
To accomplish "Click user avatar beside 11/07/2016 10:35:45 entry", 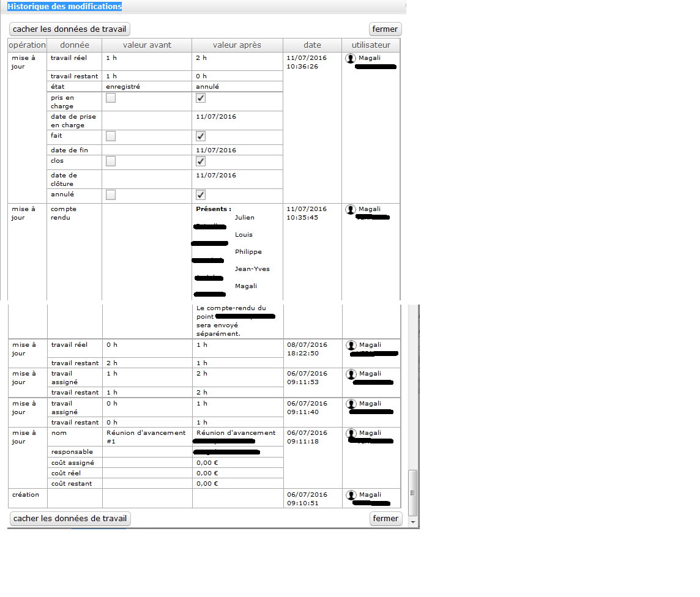I will (x=351, y=209).
